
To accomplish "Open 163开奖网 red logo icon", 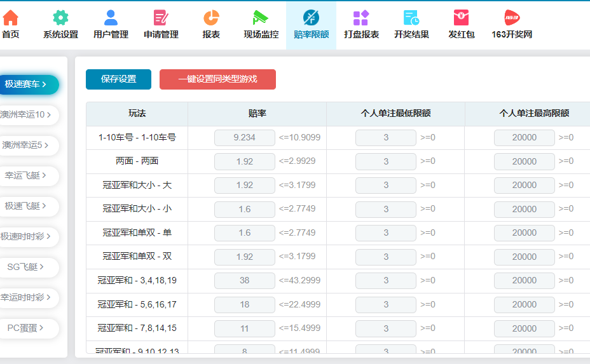I will (x=512, y=18).
